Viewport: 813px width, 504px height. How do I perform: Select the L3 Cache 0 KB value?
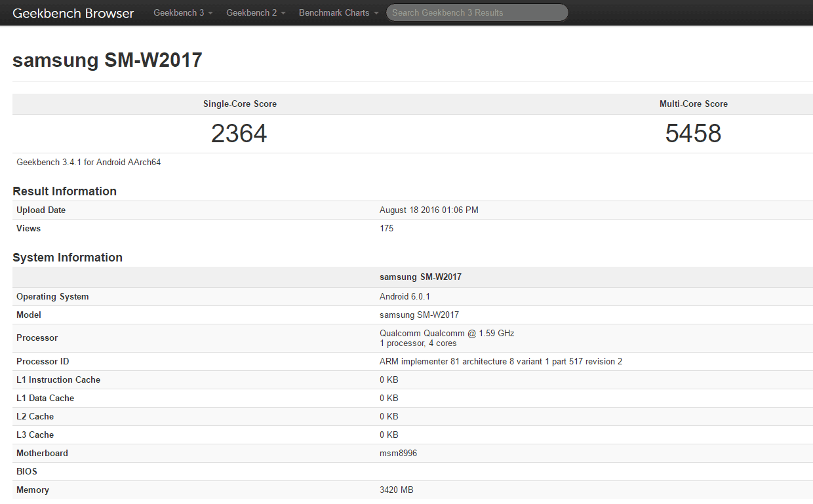point(389,435)
